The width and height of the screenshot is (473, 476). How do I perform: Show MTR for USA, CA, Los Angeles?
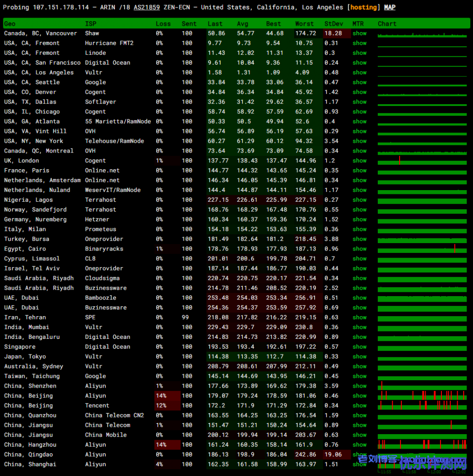tap(359, 73)
